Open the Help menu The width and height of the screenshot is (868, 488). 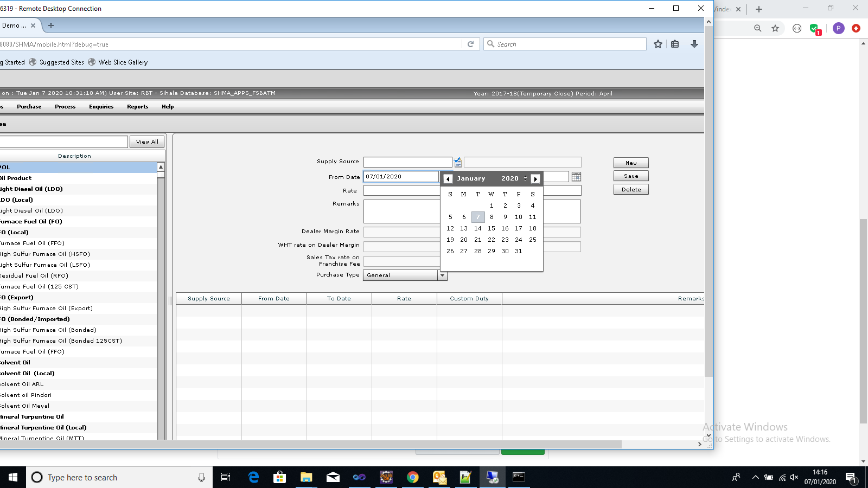(168, 107)
